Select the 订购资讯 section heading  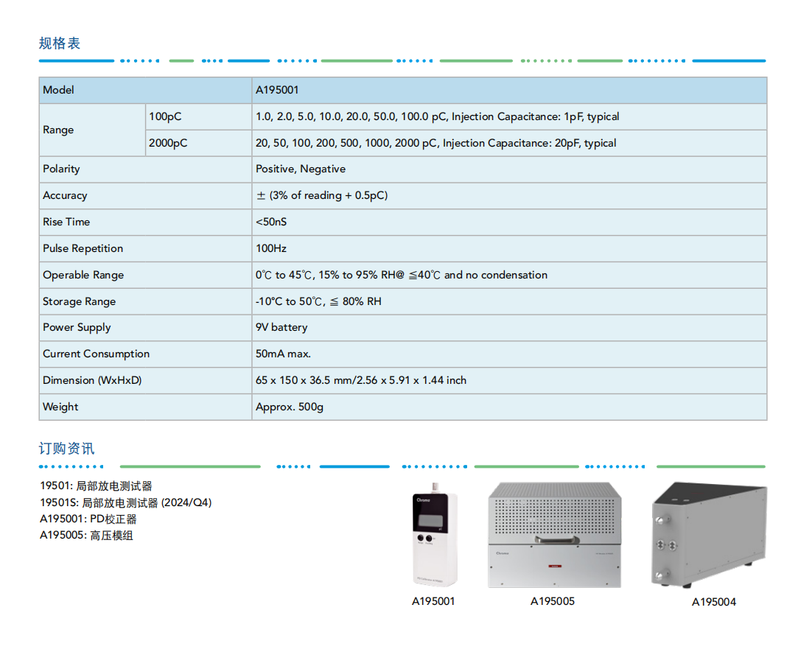click(66, 449)
